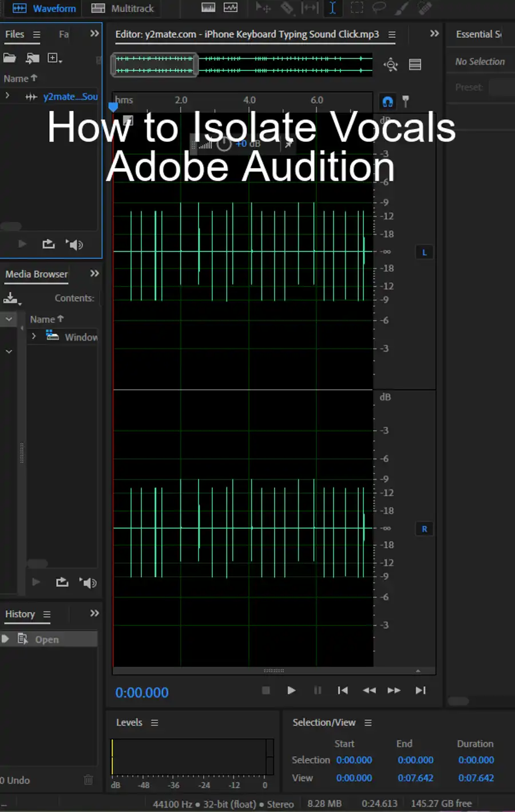515x812 pixels.
Task: Select the Paintbrush Selection tool
Action: (402, 7)
